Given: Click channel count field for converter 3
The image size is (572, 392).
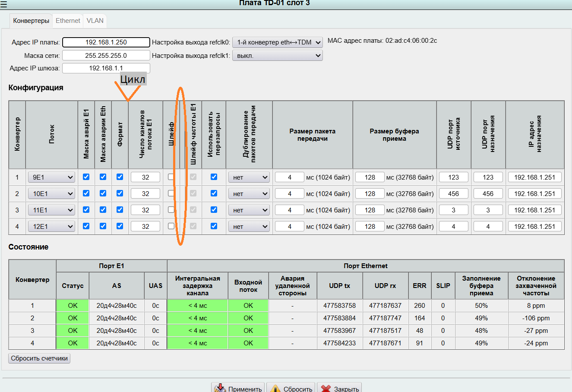Looking at the screenshot, I should click(x=145, y=210).
